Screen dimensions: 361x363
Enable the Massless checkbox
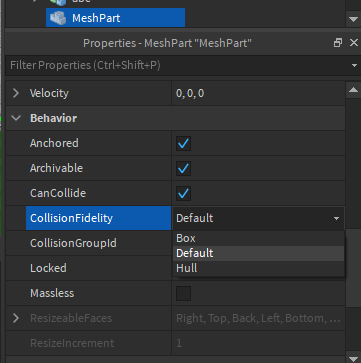click(183, 293)
